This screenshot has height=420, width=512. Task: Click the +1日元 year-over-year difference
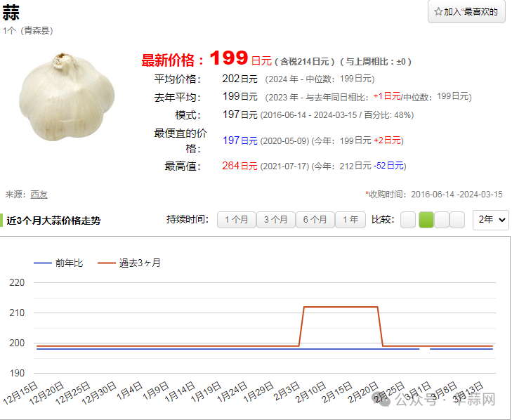[x=387, y=96]
